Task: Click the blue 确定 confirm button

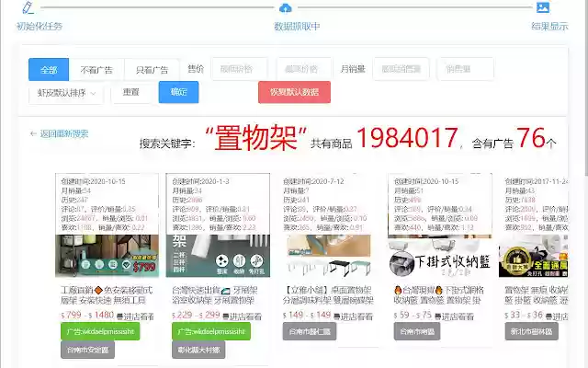Action: 178,92
